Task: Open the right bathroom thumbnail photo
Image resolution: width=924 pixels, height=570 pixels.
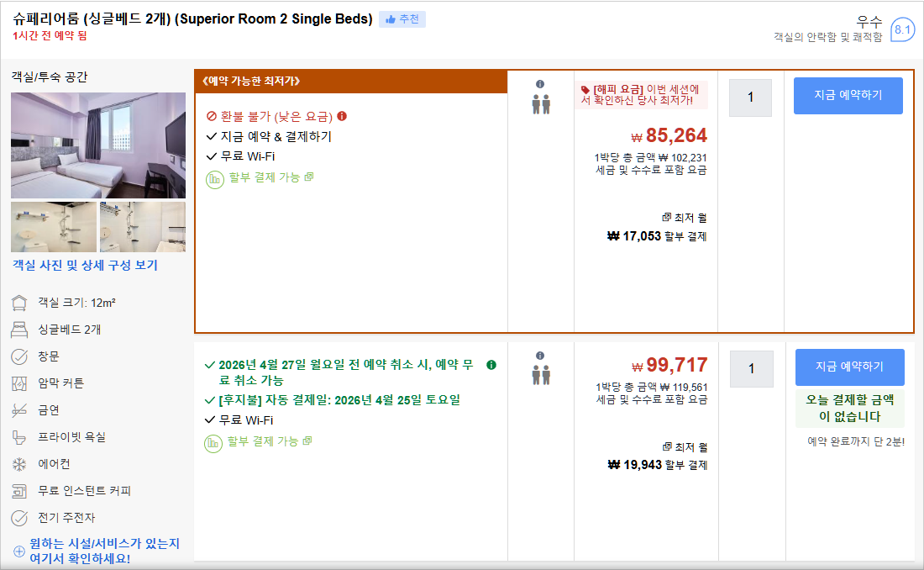Action: tap(143, 227)
